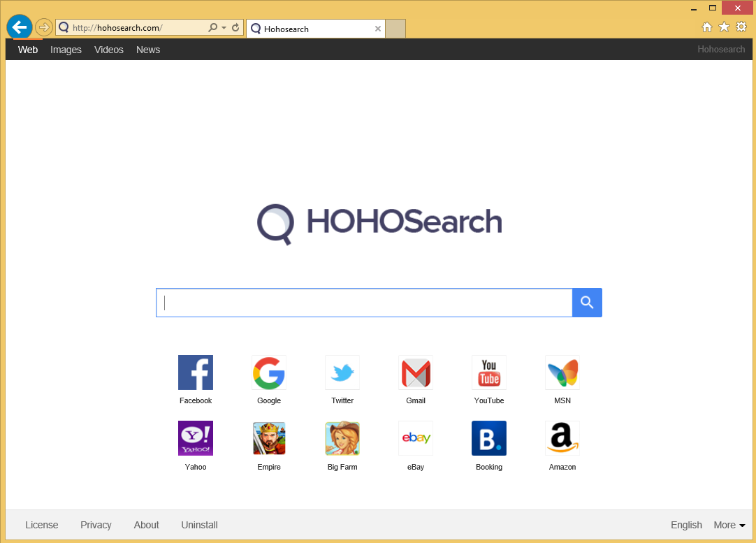Launch the Big Farm game icon
Image resolution: width=756 pixels, height=543 pixels.
[x=342, y=438]
